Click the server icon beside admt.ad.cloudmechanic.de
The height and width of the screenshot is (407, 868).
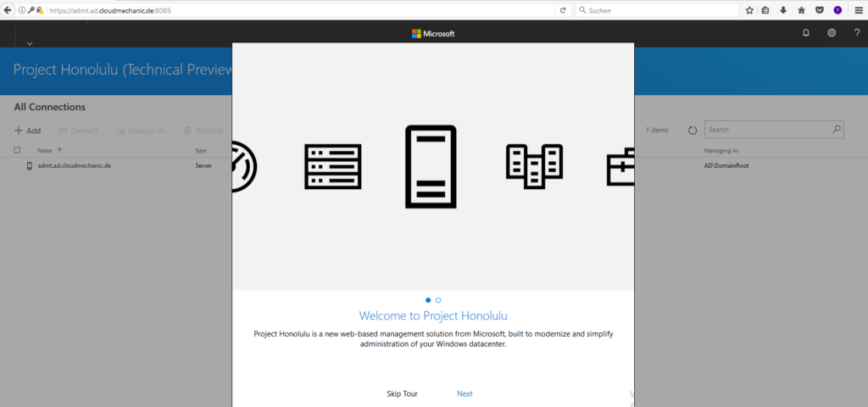point(30,165)
